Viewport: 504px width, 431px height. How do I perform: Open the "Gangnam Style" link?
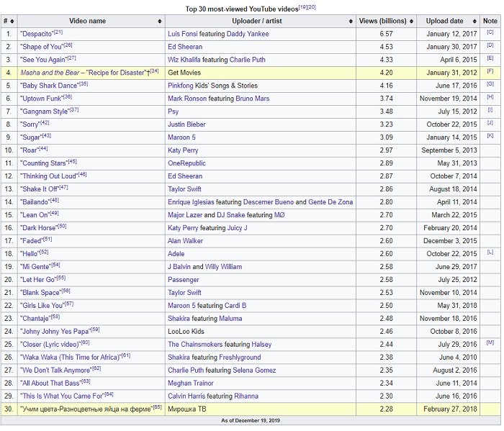(x=42, y=112)
